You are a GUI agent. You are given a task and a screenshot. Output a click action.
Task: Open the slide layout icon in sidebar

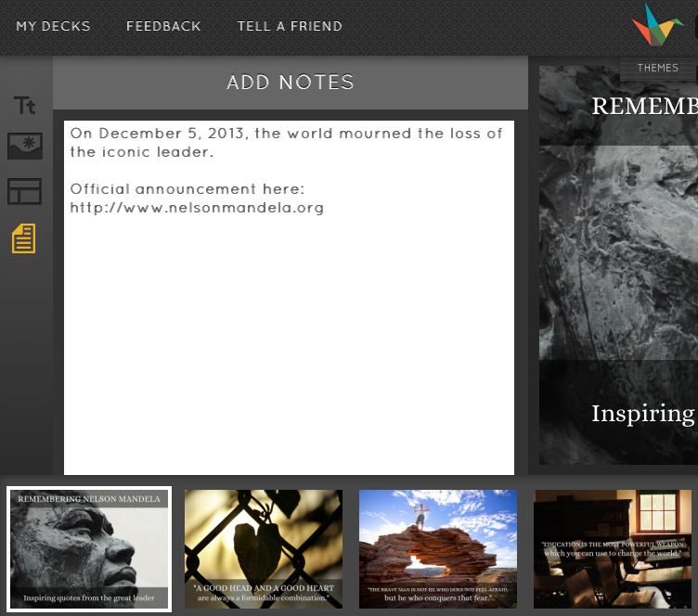coord(24,192)
